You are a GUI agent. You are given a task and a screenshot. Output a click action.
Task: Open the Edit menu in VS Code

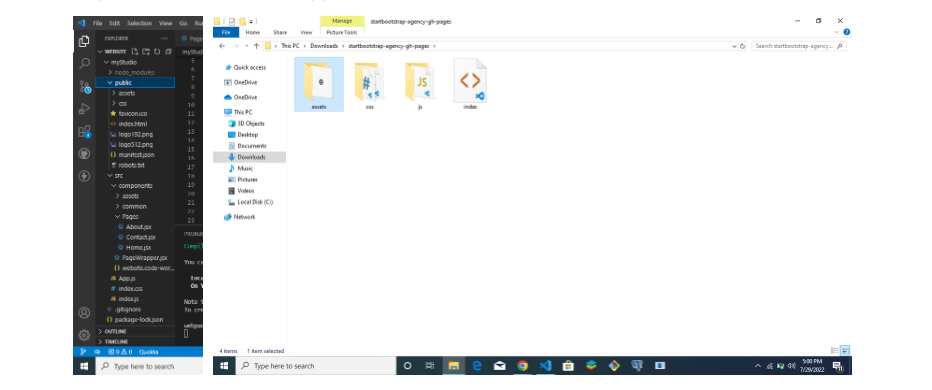(114, 23)
